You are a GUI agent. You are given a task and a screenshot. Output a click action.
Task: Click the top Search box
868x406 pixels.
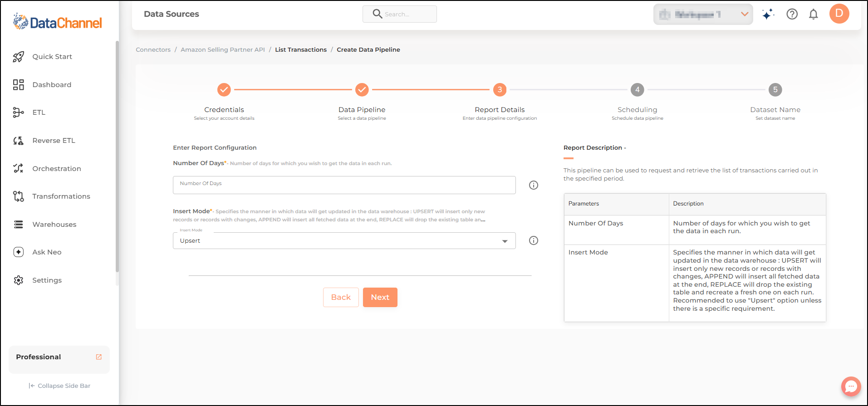400,14
